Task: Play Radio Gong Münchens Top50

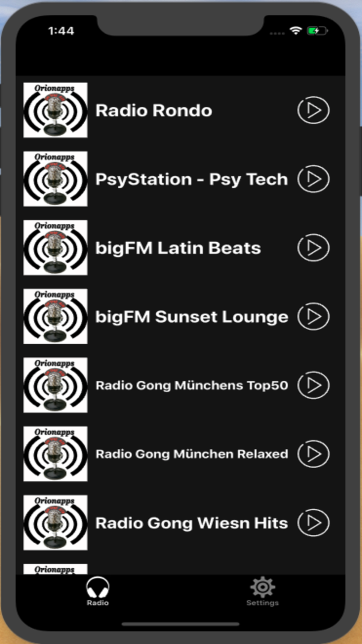Action: coord(313,385)
